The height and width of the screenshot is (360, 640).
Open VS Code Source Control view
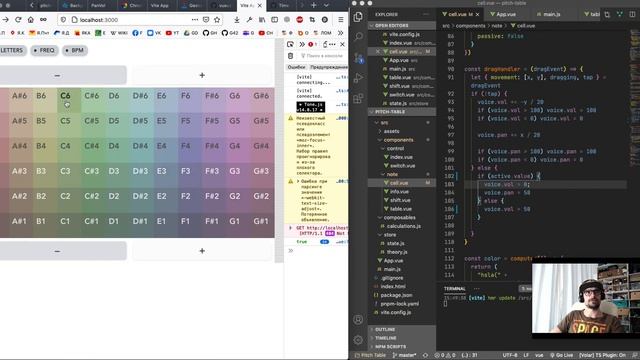358,58
